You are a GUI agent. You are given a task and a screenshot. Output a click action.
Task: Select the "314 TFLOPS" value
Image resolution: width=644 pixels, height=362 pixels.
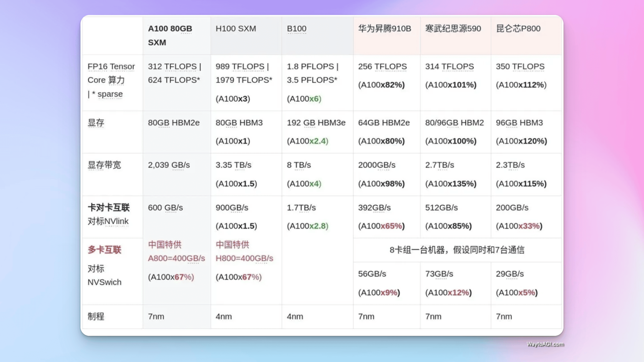coord(449,66)
